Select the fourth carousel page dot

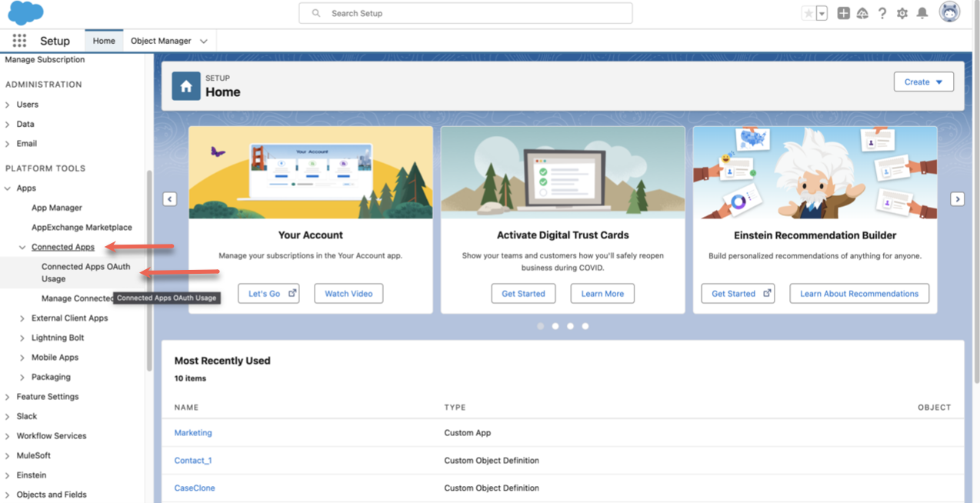585,326
